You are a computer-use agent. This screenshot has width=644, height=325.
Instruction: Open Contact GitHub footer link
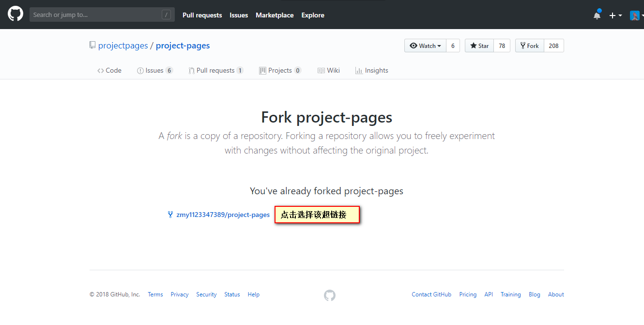coord(431,294)
